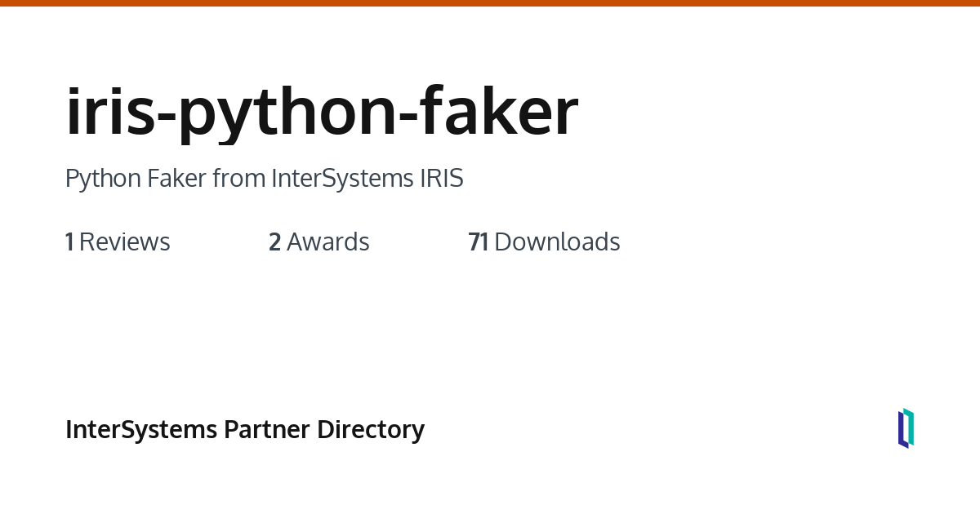Select the word Reviews
The image size is (980, 514).
click(125, 242)
